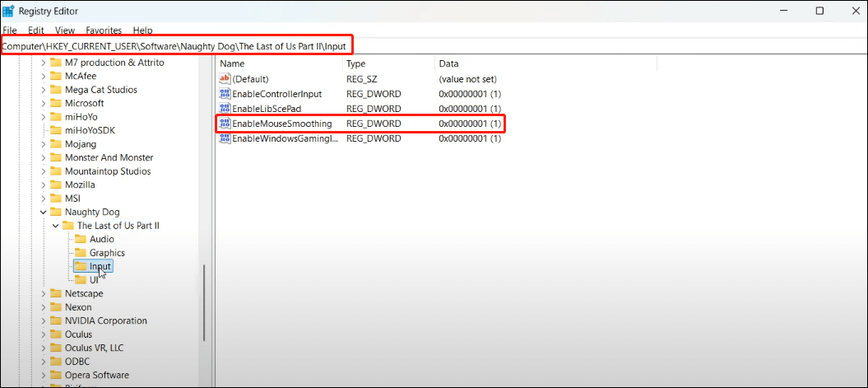The width and height of the screenshot is (868, 388).
Task: Select the EnableControllerInput value name
Action: [276, 94]
